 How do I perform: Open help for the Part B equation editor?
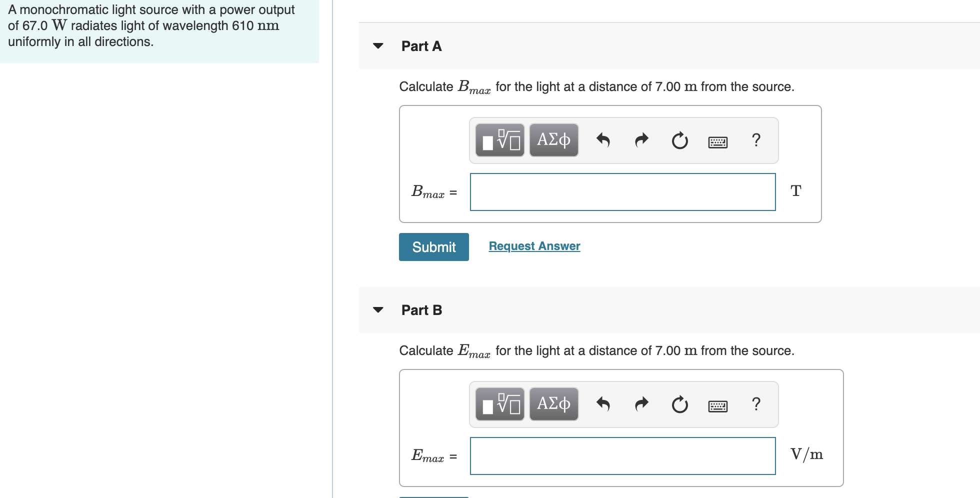tap(755, 404)
